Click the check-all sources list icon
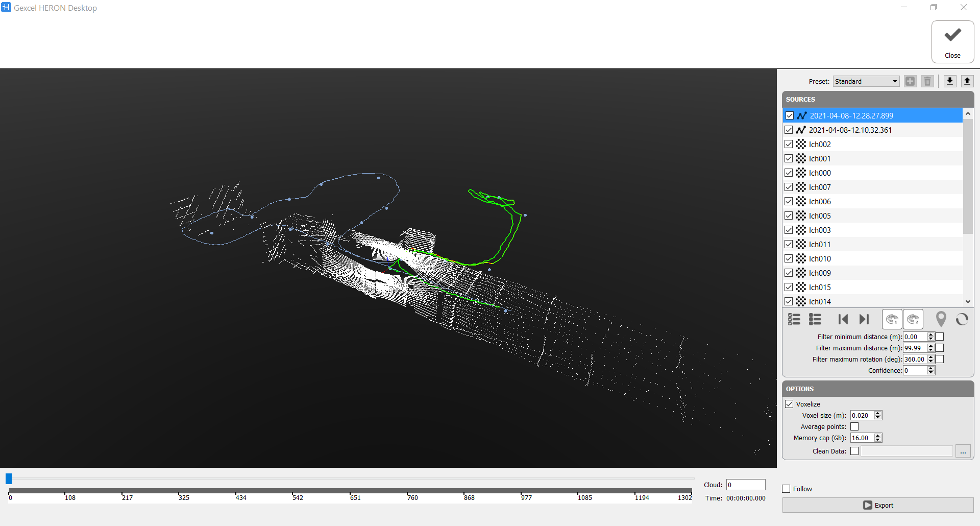Screen dimensions: 980x526 pyautogui.click(x=794, y=320)
